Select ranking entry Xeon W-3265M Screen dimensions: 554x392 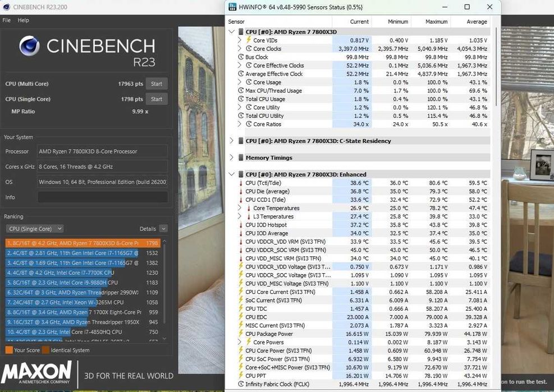(83, 302)
